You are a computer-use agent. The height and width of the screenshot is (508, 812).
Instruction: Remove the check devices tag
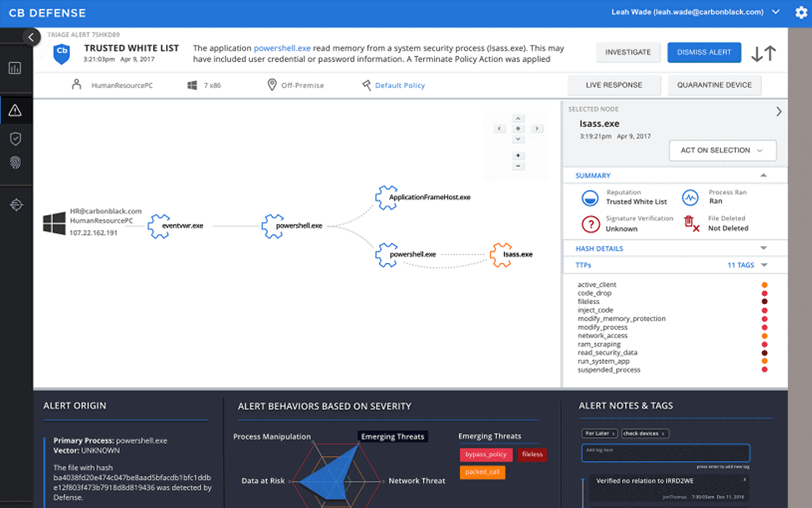pyautogui.click(x=663, y=434)
